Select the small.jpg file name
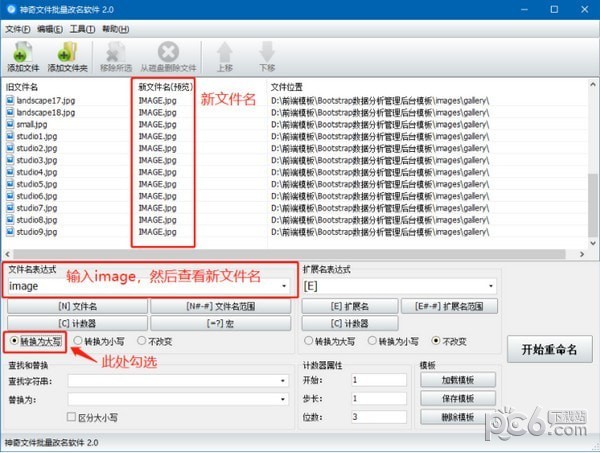This screenshot has width=600, height=453. (32, 124)
